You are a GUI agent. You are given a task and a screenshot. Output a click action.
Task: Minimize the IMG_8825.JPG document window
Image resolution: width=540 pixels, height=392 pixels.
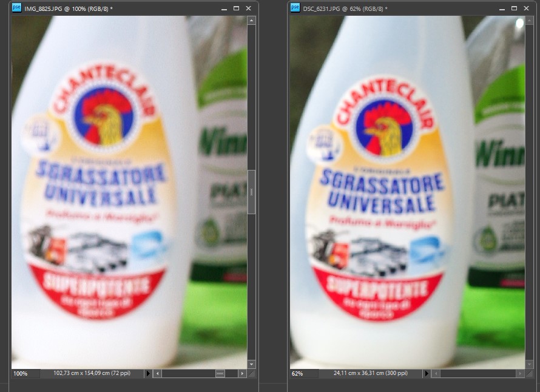(x=224, y=8)
